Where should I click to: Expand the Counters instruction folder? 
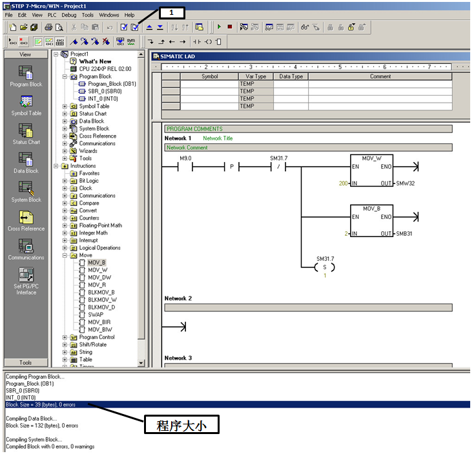coord(65,218)
